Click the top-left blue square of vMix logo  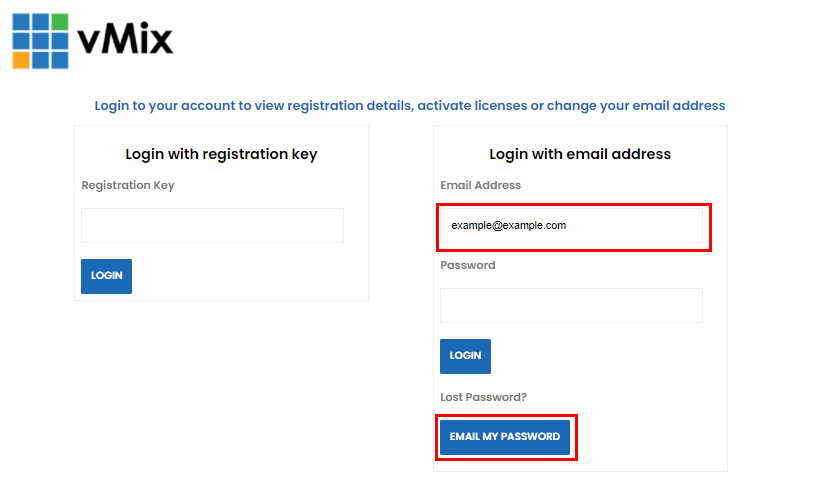point(21,21)
